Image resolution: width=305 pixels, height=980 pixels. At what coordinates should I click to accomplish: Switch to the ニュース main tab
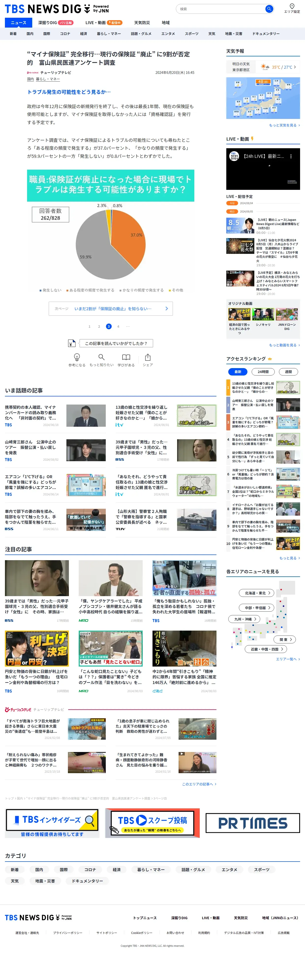(19, 23)
